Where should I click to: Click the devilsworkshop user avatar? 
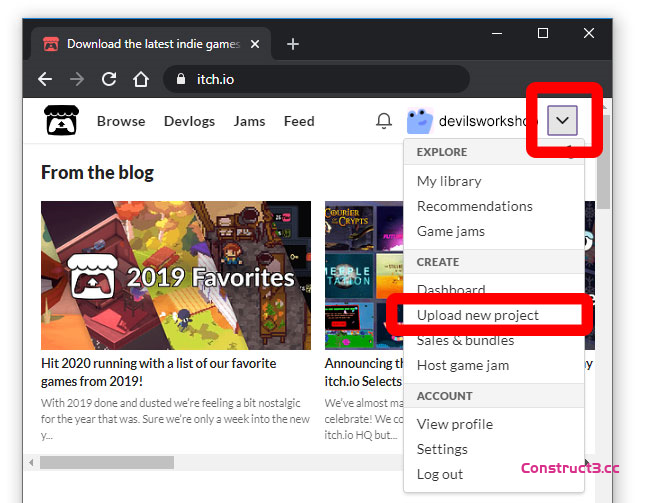pyautogui.click(x=419, y=121)
